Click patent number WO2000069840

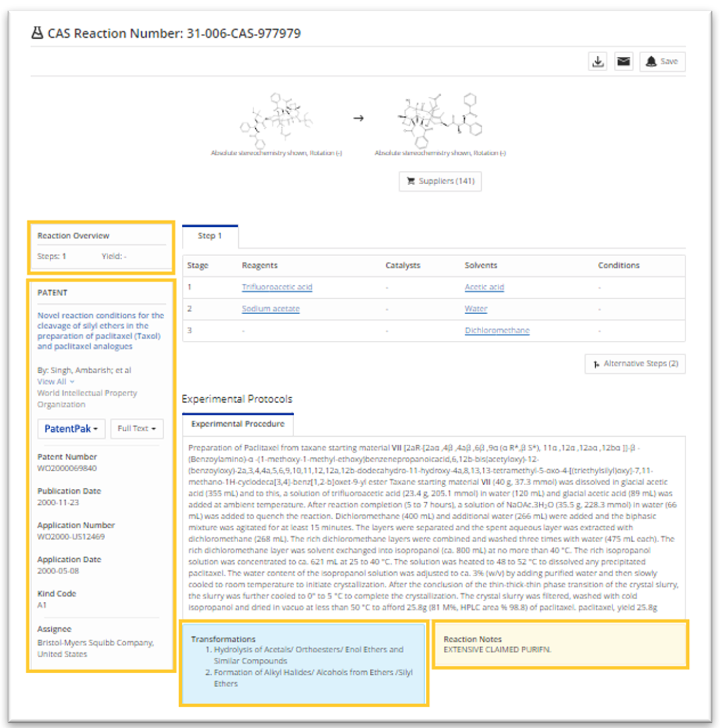point(67,468)
